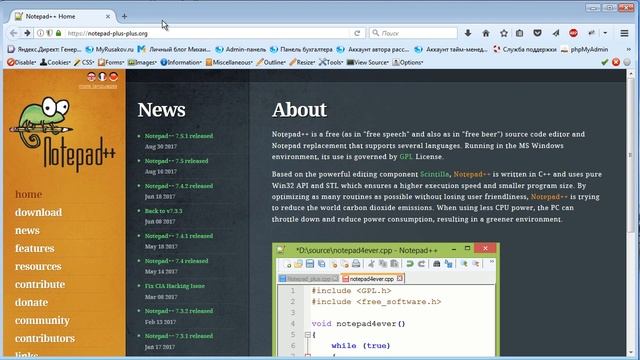The height and width of the screenshot is (360, 640).
Task: Open the home navigation link
Action: [x=29, y=194]
